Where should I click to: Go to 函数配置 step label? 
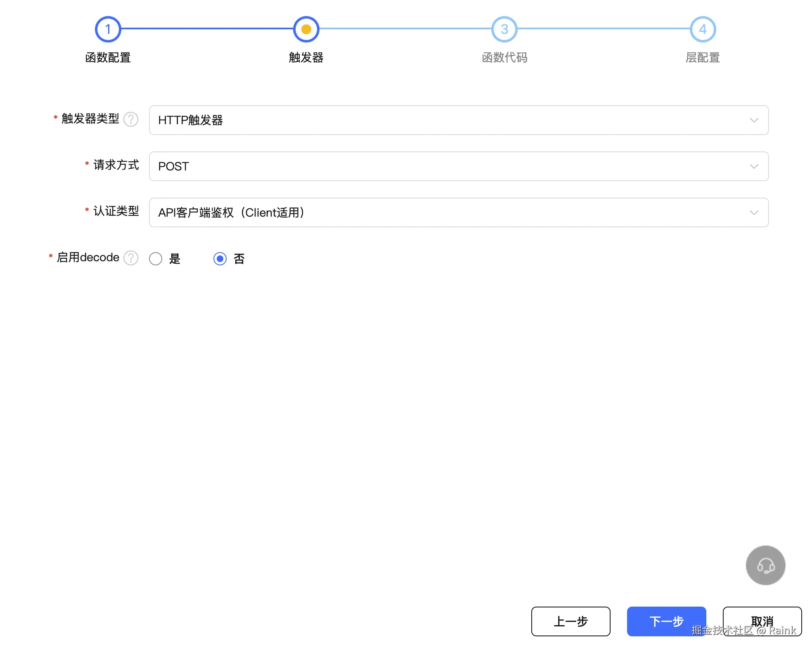108,57
